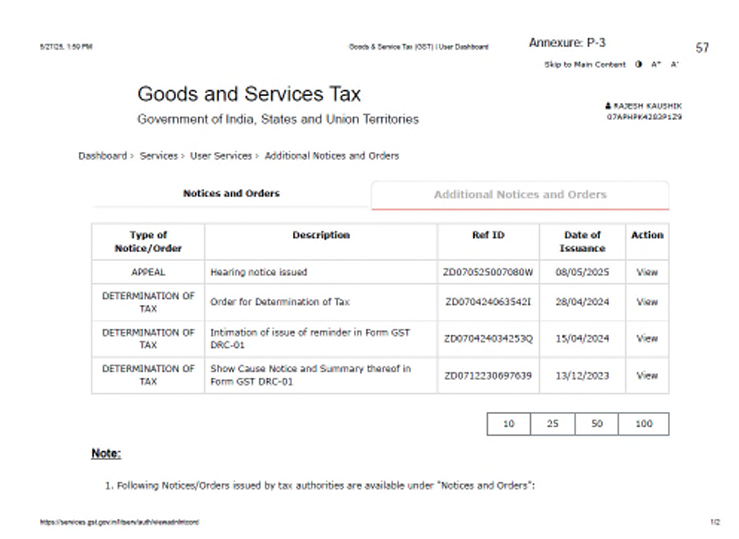
Task: Open Services breadcrumb link
Action: point(159,156)
